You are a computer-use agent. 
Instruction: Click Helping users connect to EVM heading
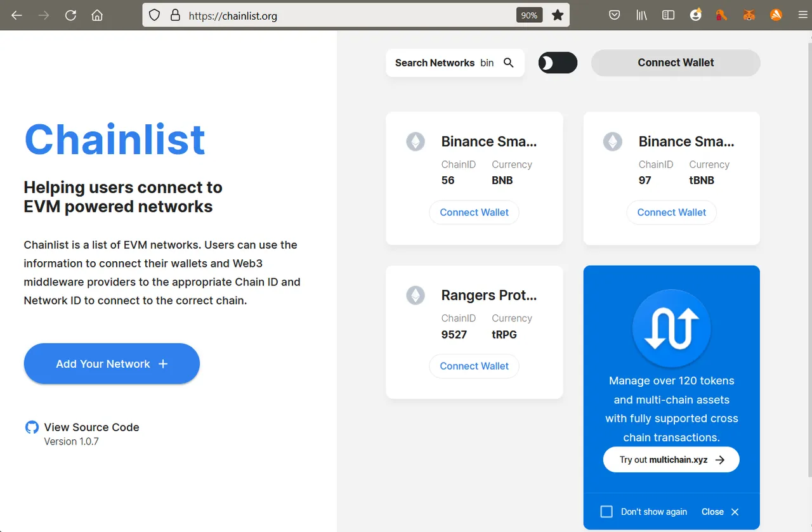tap(123, 197)
